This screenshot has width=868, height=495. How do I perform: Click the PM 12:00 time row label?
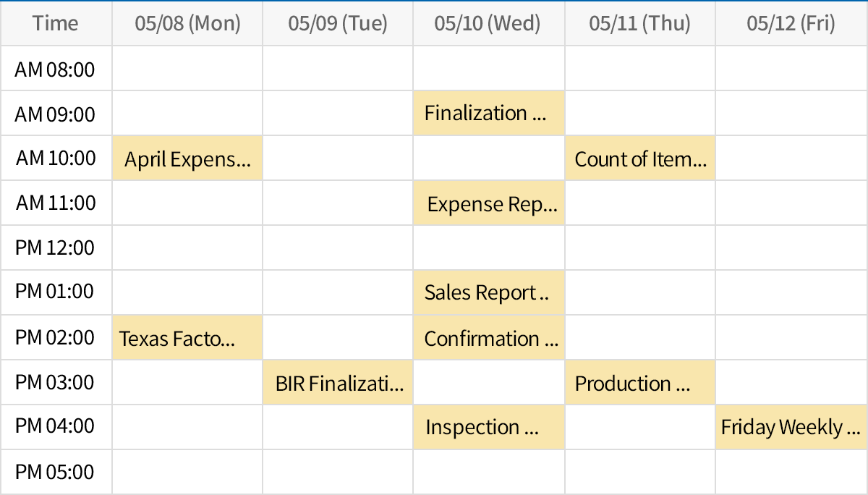56,248
